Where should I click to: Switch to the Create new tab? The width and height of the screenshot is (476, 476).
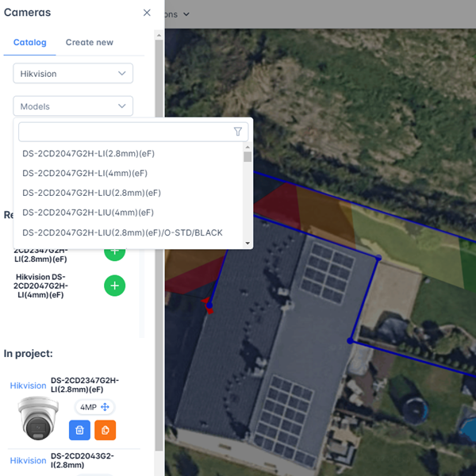coord(89,43)
